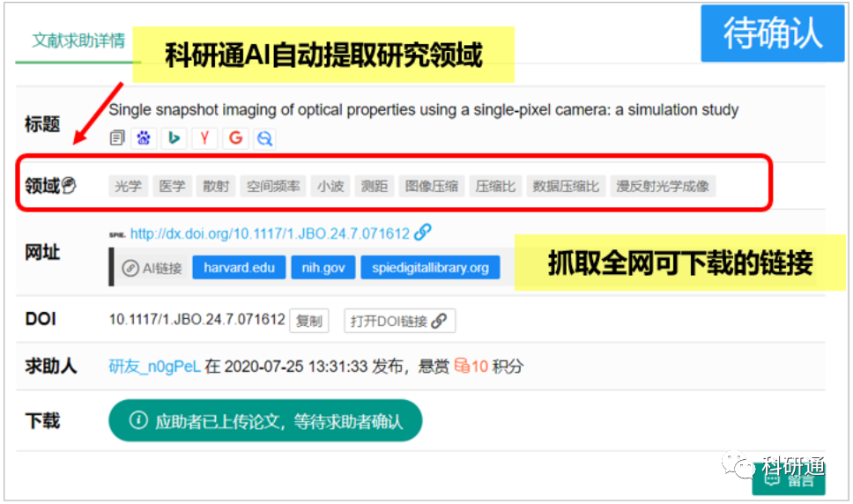Open the dx.doi.org article link

pos(270,233)
